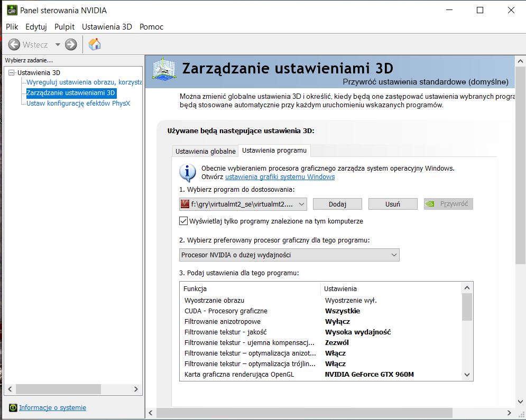The height and width of the screenshot is (420, 526).
Task: Select the Filtrowanie tekstur - jakość row
Action: (321, 332)
